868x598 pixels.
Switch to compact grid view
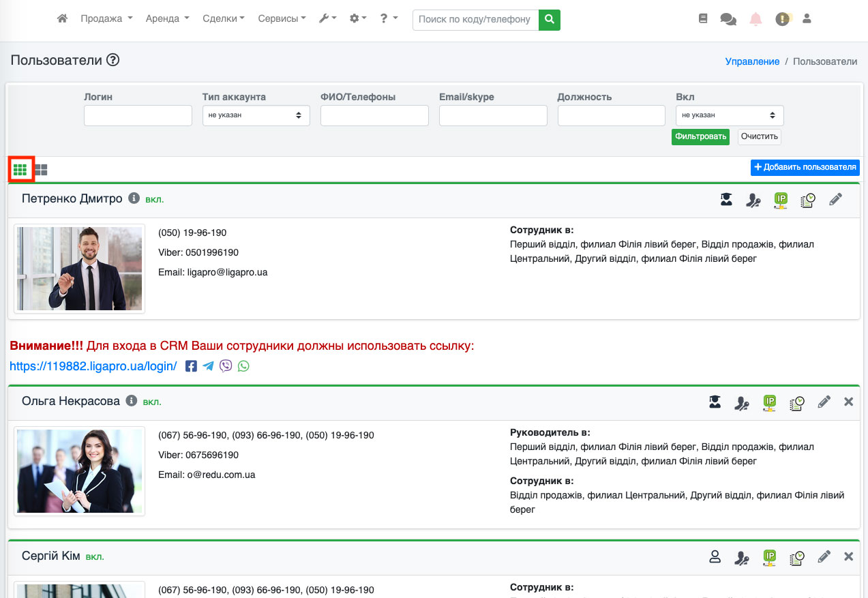(20, 169)
